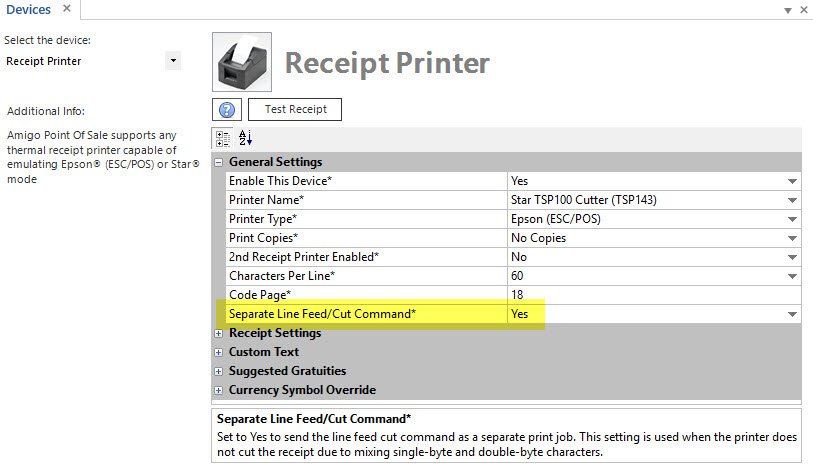Open the Enable This Device dropdown

click(792, 181)
